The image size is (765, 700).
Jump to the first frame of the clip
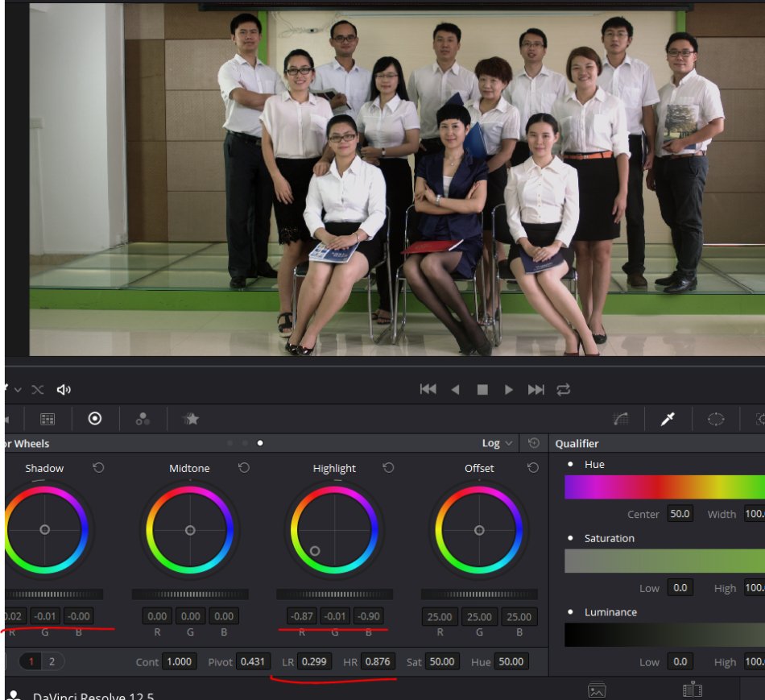pos(428,389)
